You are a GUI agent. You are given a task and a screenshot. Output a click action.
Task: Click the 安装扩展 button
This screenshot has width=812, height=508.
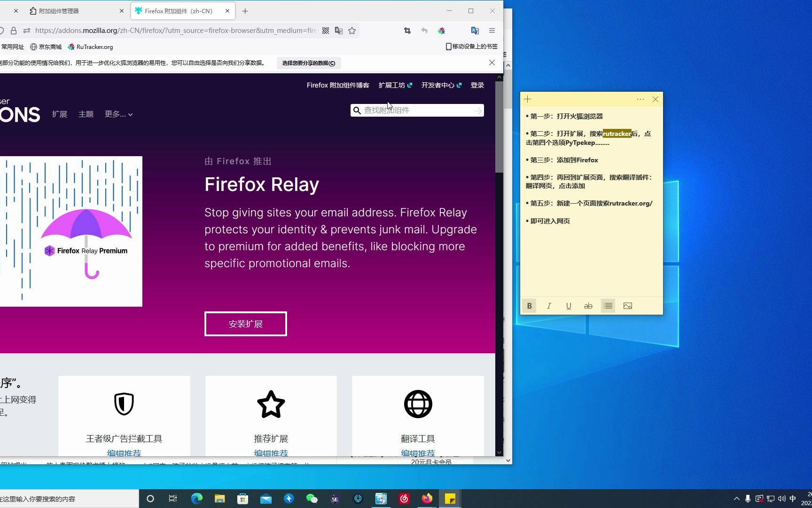(246, 324)
